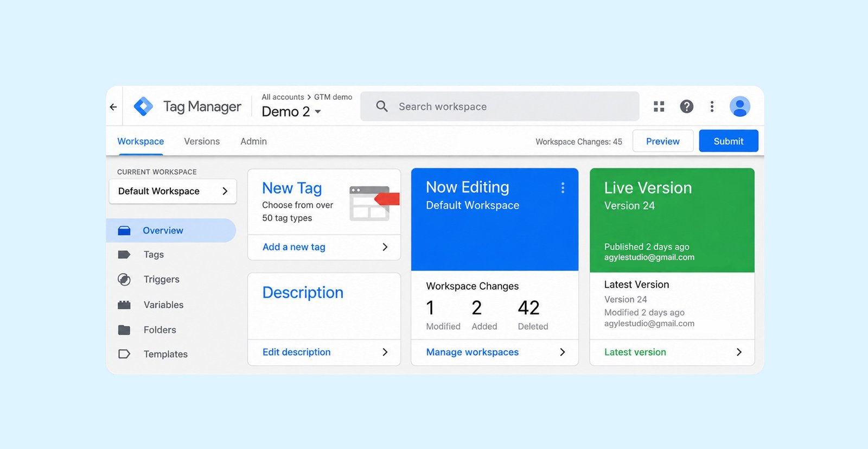Click the GTM demo breadcrumb
This screenshot has width=868, height=449.
[333, 97]
